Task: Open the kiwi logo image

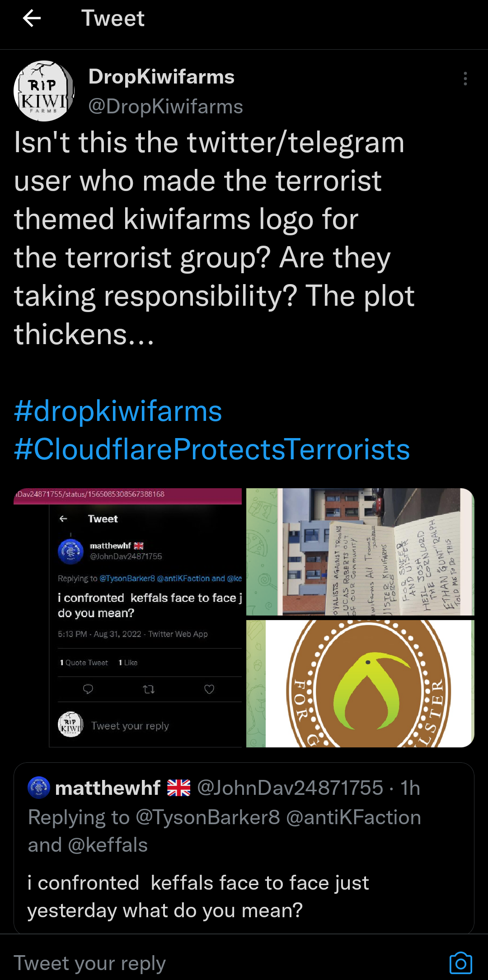Action: tap(360, 684)
